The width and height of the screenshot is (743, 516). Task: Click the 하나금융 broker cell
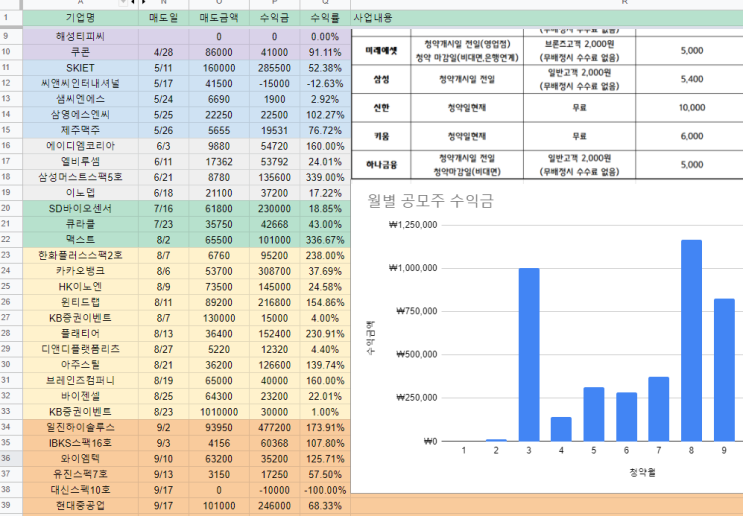pos(381,165)
